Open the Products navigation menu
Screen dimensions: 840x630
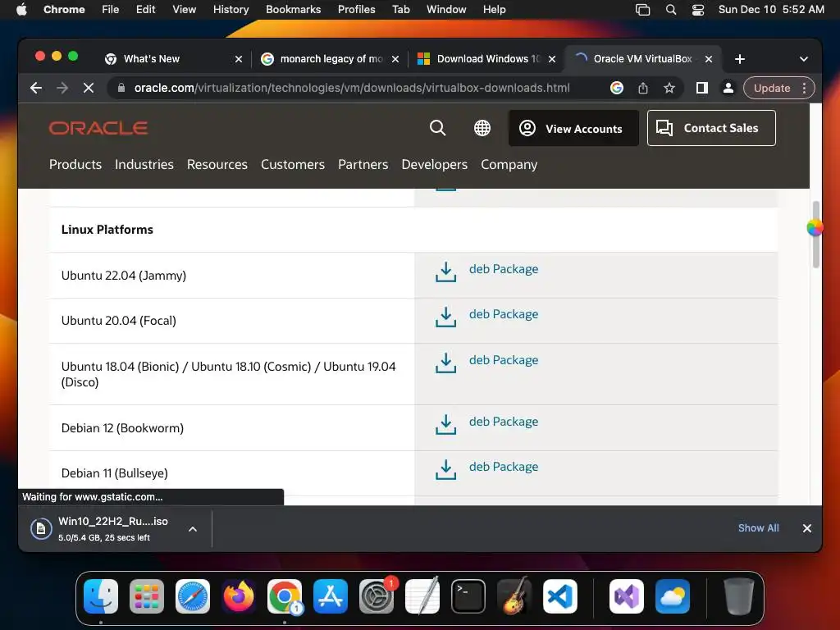(75, 164)
